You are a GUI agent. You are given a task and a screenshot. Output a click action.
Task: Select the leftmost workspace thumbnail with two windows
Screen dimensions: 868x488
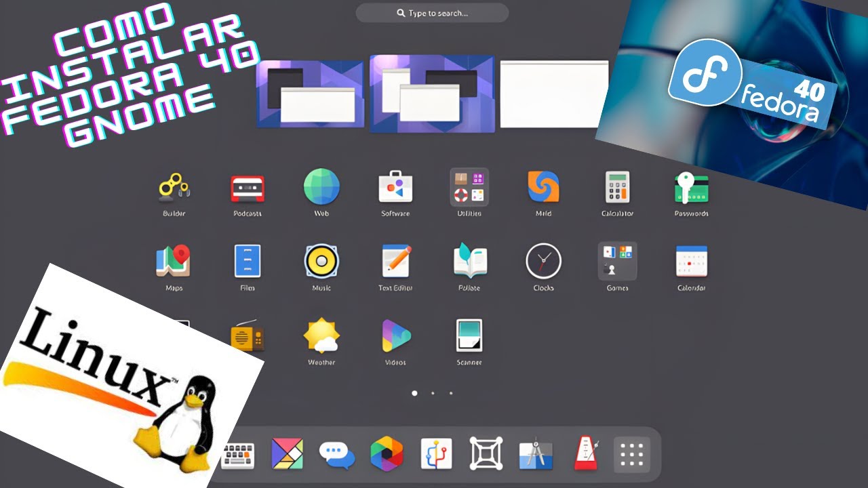[x=311, y=94]
